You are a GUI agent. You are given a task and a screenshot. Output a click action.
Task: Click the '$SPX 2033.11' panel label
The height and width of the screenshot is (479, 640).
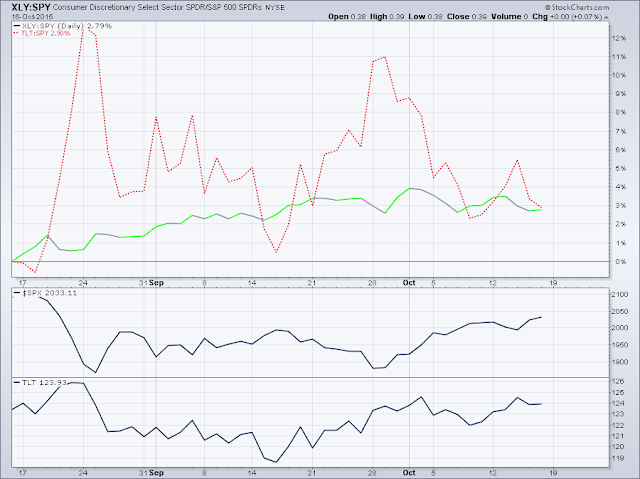coord(46,293)
